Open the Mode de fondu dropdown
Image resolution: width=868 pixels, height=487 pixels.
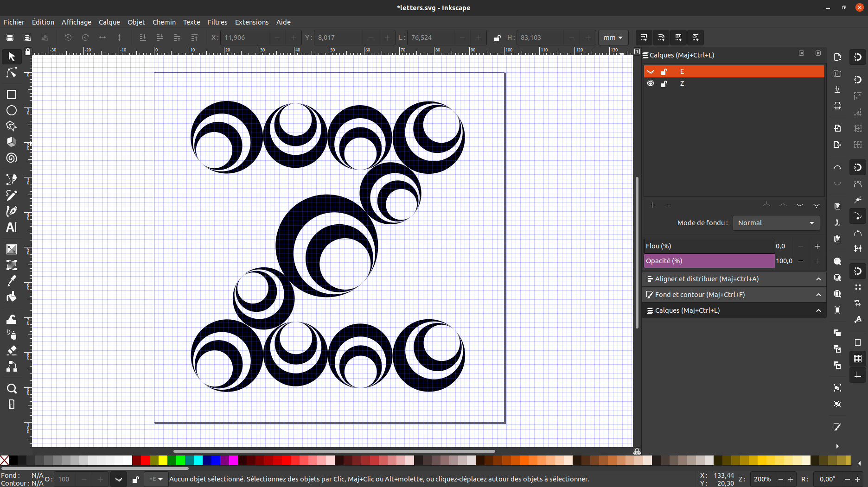(x=776, y=223)
